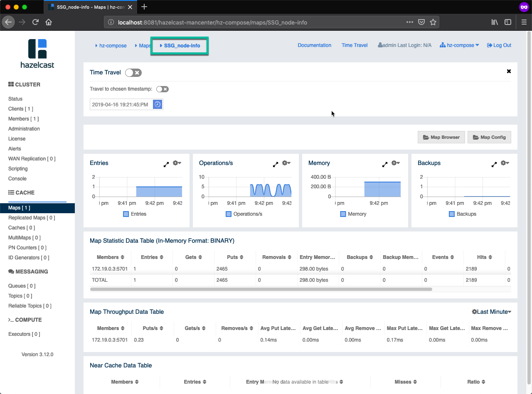Open the Documentation link
The width and height of the screenshot is (532, 394).
314,45
